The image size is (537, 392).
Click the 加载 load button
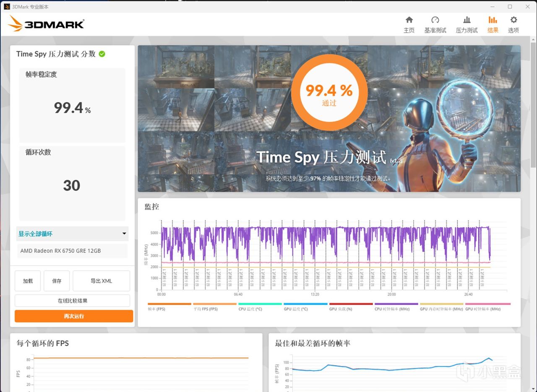[x=28, y=281]
